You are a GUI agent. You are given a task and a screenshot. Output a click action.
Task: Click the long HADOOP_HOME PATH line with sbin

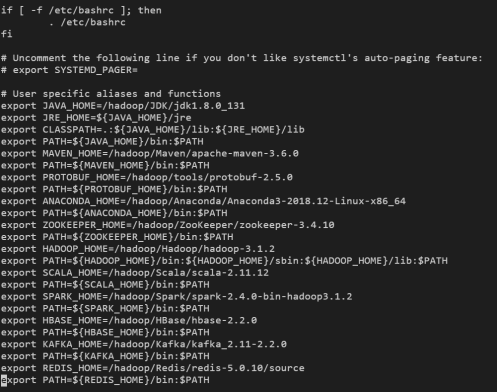pyautogui.click(x=224, y=261)
